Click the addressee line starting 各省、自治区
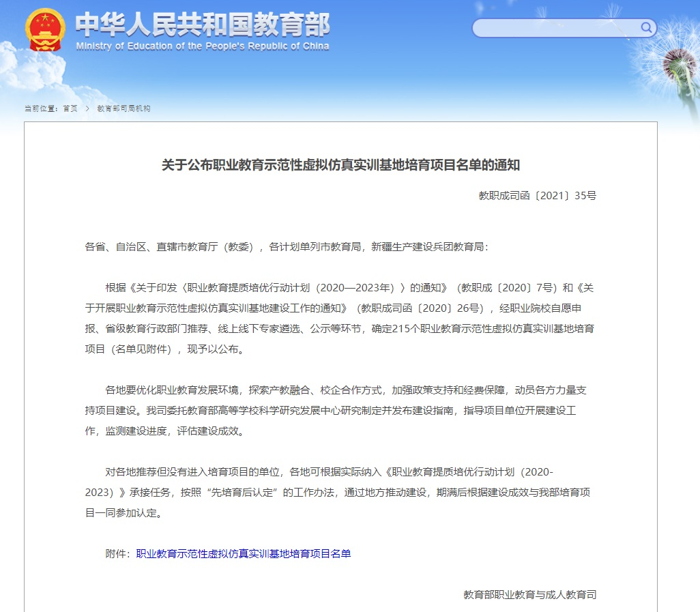The width and height of the screenshot is (700, 612). tap(287, 247)
